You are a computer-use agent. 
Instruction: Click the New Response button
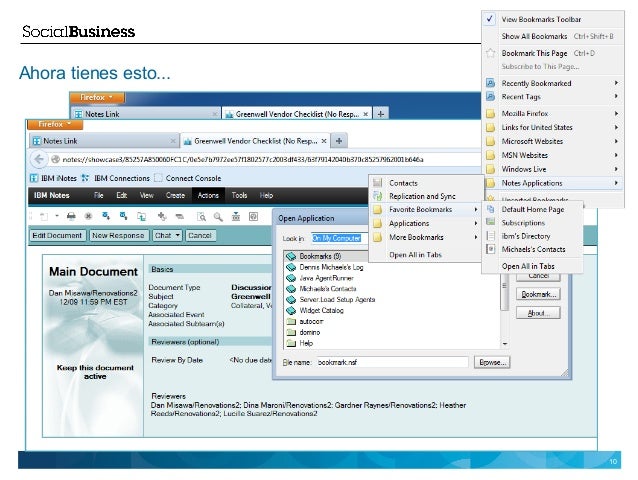[x=118, y=236]
